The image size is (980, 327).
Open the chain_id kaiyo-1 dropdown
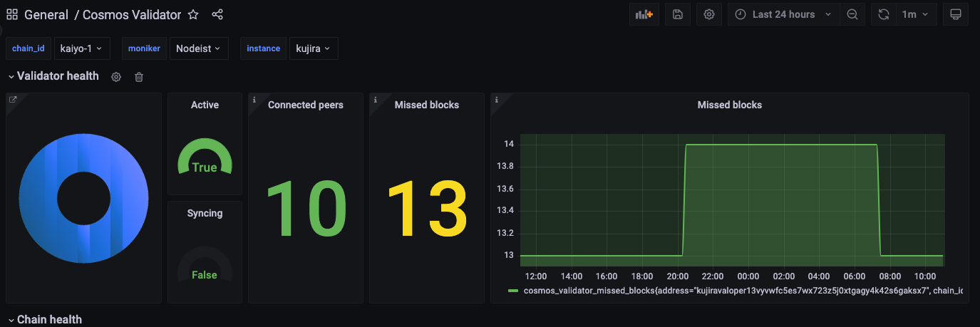(81, 48)
